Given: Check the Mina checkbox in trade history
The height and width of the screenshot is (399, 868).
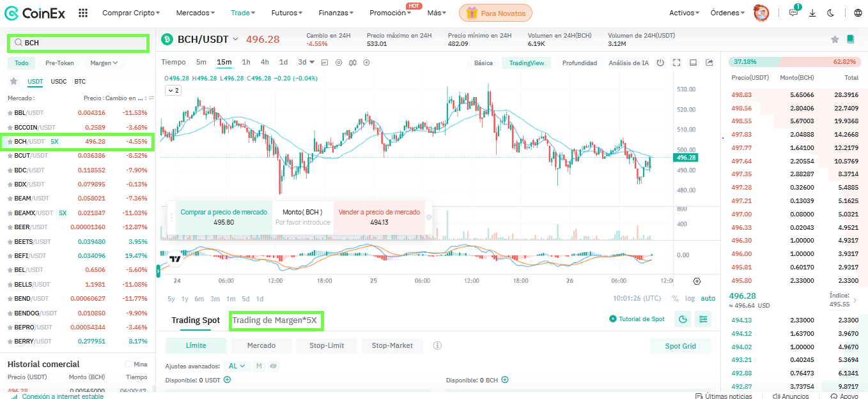Looking at the screenshot, I should pos(128,365).
